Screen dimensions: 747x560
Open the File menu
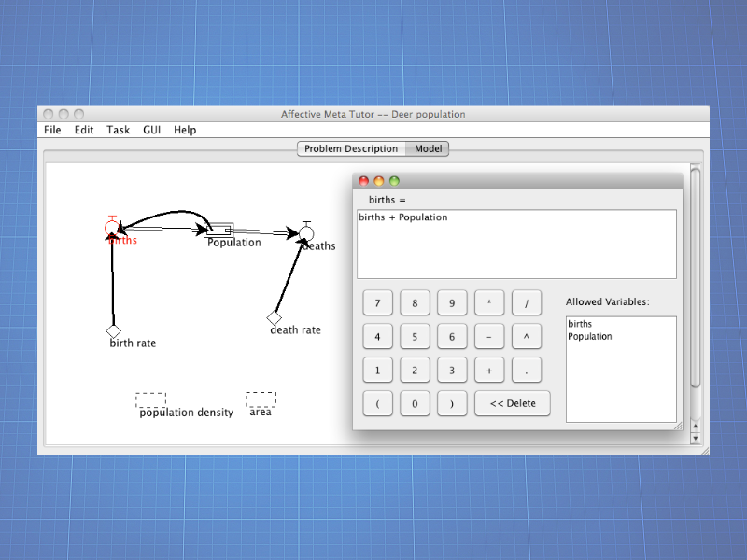tap(52, 130)
